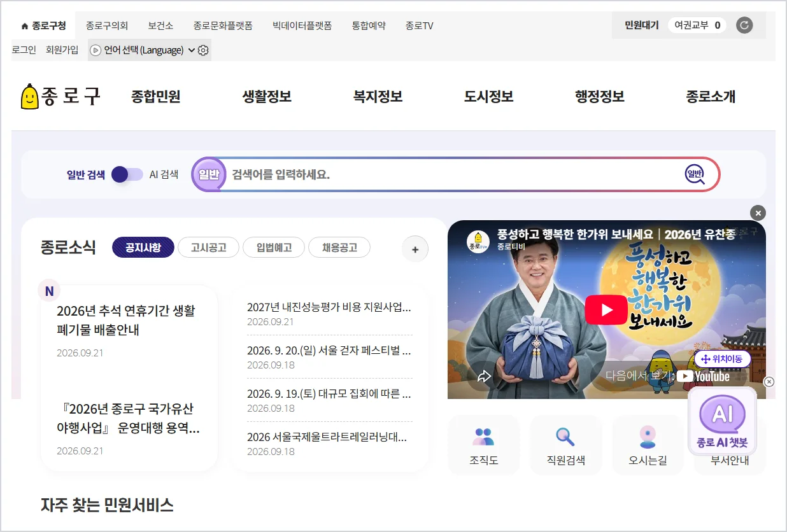Open notice 2026년 추석 연휴기간 생활 폐기물 배출안내
The width and height of the screenshot is (787, 532).
pos(126,320)
